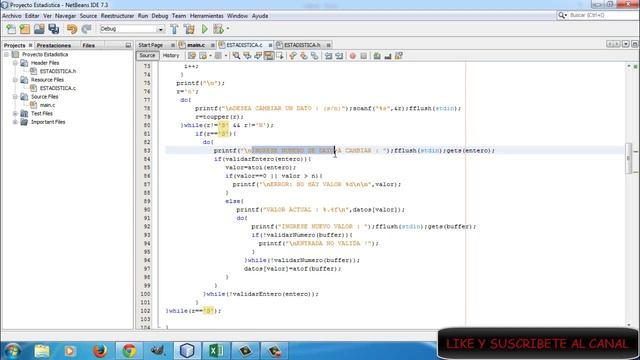640x360 pixels.
Task: Click the Shift Line Left icon
Action: pos(328,56)
